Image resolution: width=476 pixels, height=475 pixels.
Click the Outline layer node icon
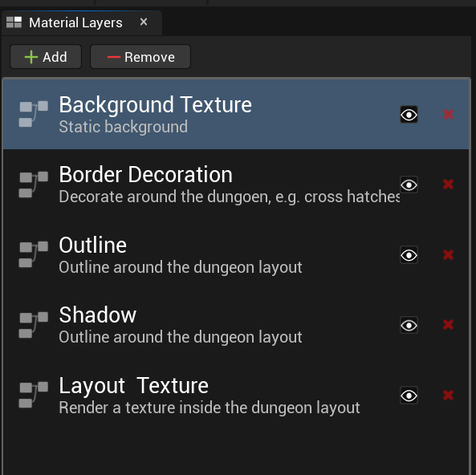click(x=34, y=254)
